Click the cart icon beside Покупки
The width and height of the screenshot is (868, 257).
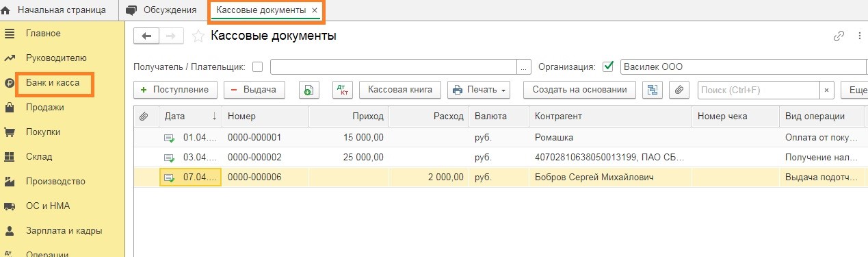pyautogui.click(x=10, y=132)
